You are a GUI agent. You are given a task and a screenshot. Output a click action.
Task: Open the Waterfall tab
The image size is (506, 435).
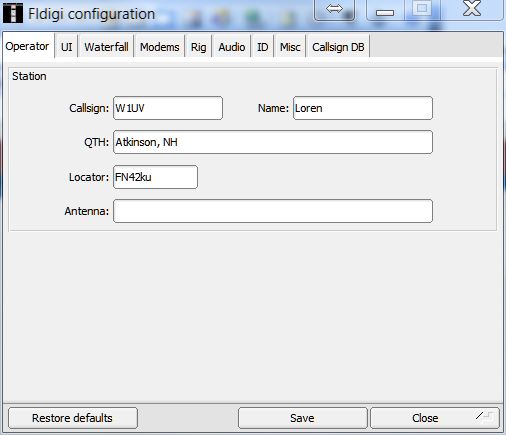coord(106,47)
